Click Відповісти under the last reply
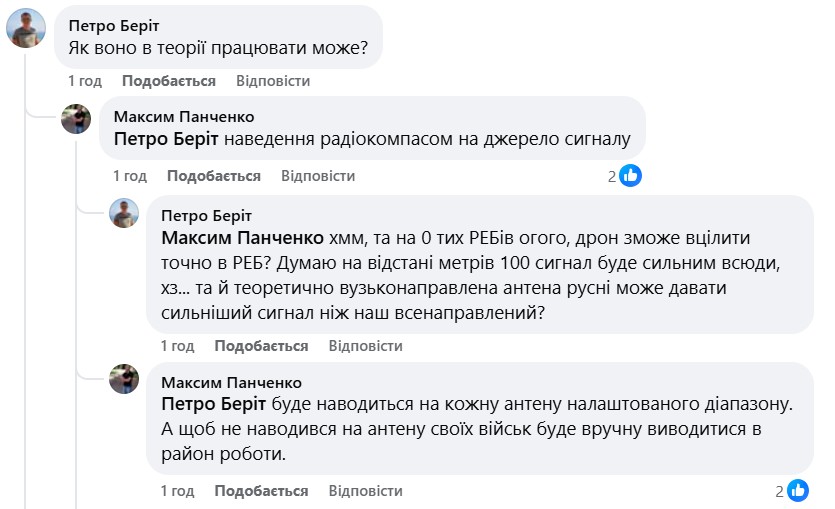 tap(365, 491)
